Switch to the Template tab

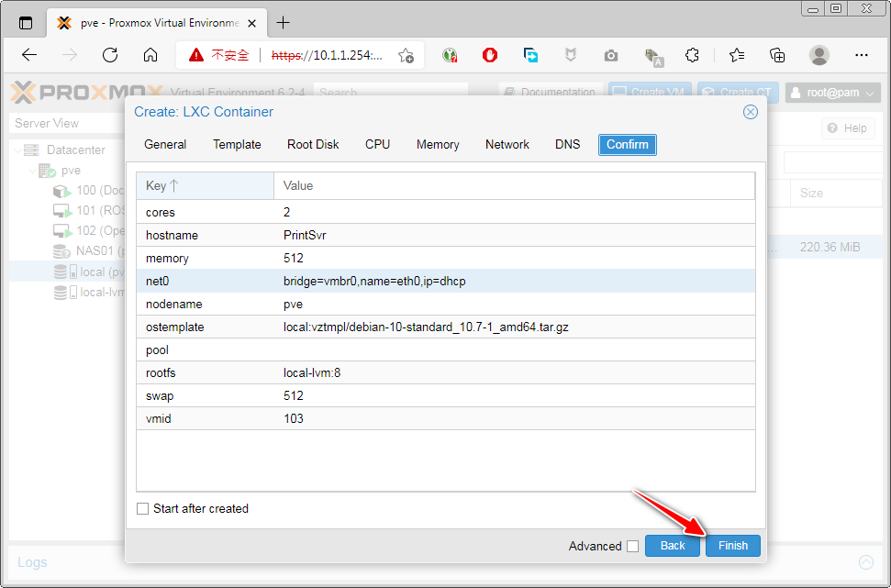click(x=237, y=144)
